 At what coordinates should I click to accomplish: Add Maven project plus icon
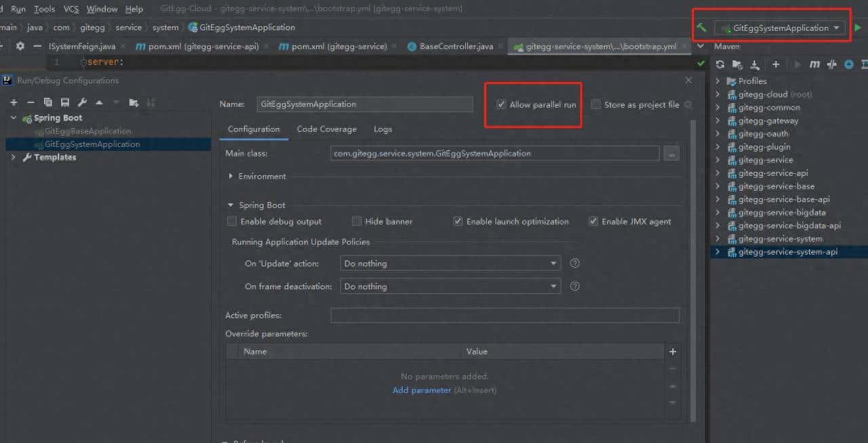(x=776, y=64)
